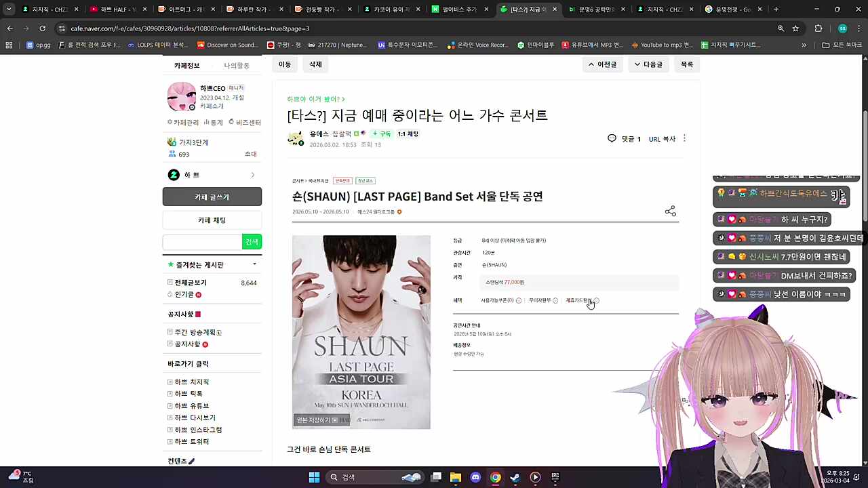Screen dimensions: 868x488
Task: Open the 하쁘 유튜브 shortcut link
Action: (x=191, y=405)
